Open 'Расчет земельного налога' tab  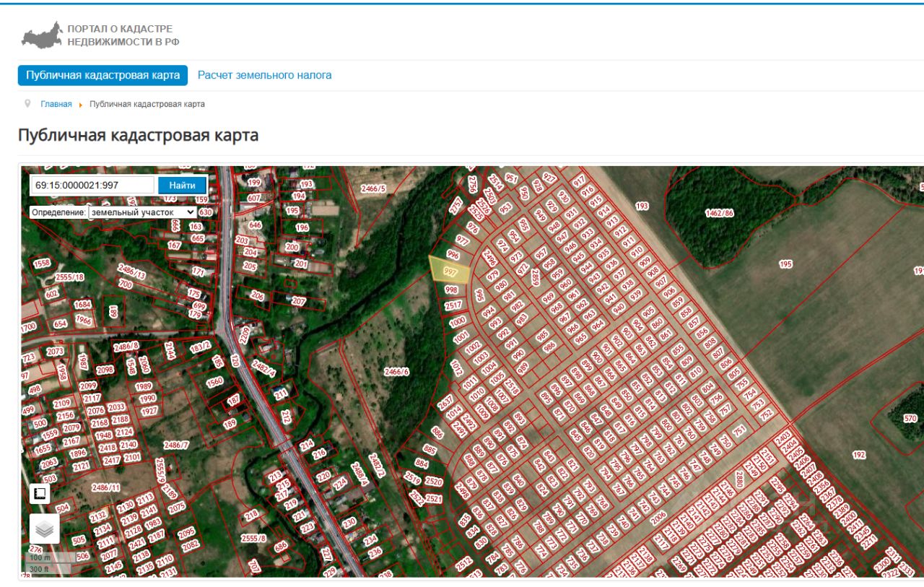[x=265, y=75]
